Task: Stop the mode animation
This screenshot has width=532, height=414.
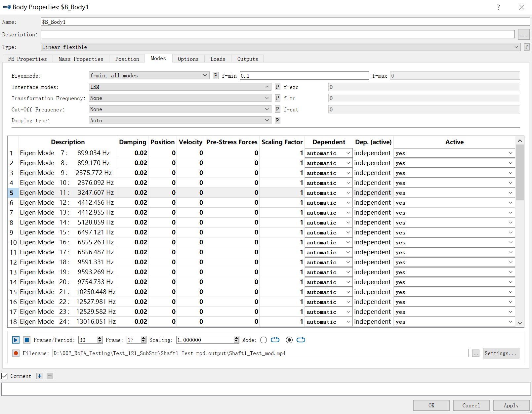Action: (27, 340)
